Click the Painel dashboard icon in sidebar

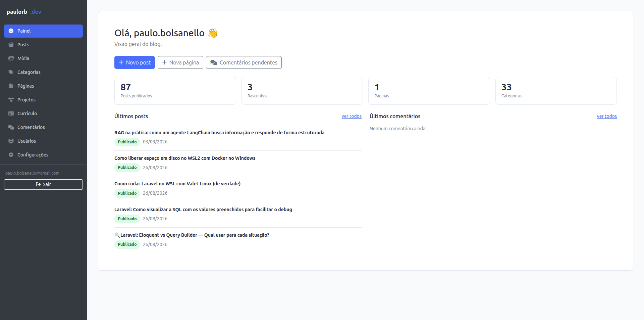coord(11,31)
